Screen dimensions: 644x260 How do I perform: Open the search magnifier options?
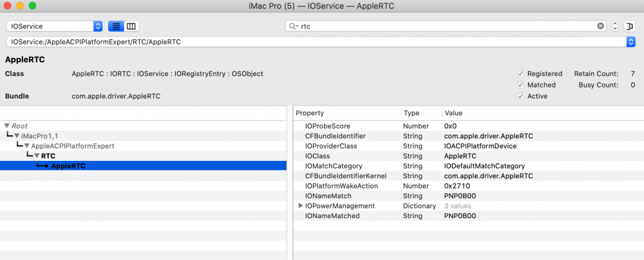pos(293,26)
